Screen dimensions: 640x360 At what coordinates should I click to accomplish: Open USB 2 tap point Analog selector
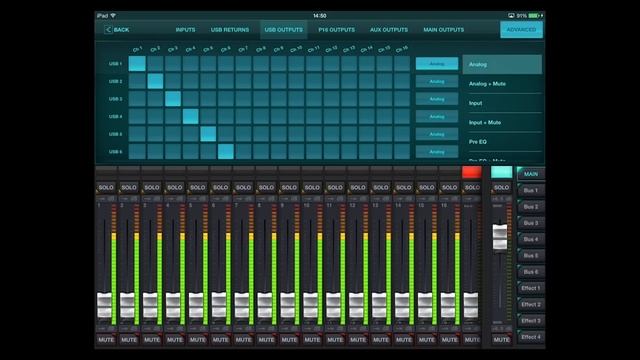(437, 81)
